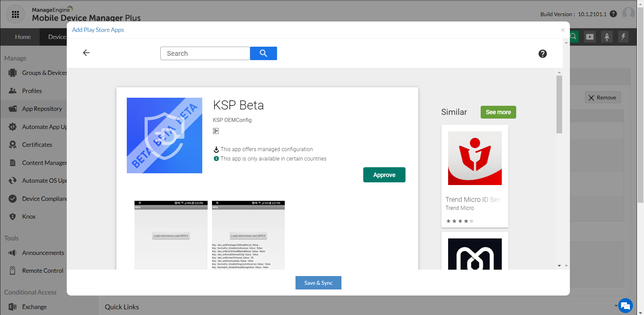Click the rocket icon in top toolbar

tap(607, 37)
